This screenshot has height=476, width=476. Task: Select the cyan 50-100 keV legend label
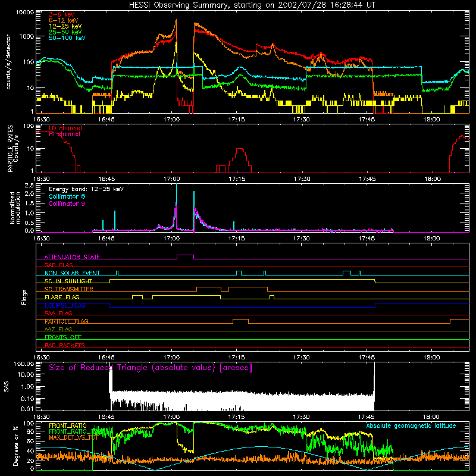click(x=67, y=38)
